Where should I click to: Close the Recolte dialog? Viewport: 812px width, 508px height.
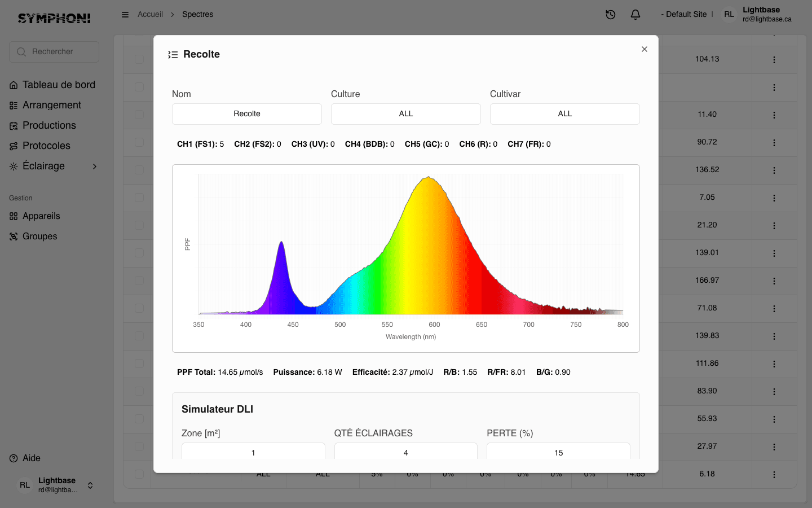coord(644,49)
